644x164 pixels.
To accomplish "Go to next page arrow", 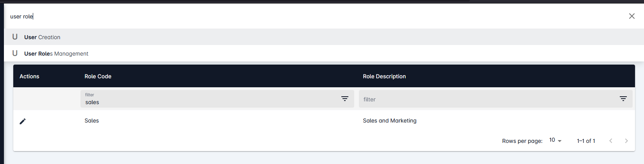I will (x=626, y=141).
